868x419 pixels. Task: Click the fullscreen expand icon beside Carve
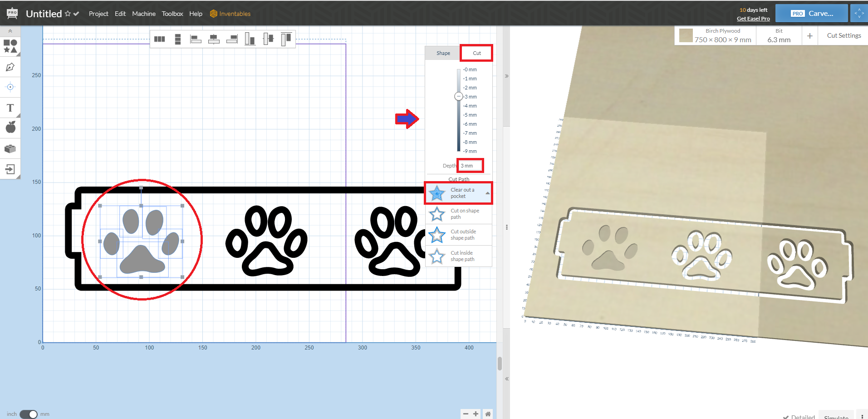[x=859, y=14]
